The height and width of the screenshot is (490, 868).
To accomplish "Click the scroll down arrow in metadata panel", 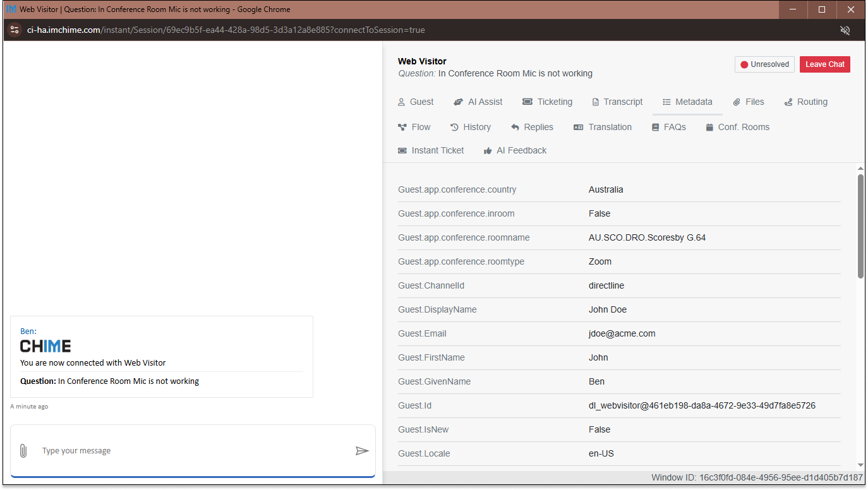I will pyautogui.click(x=860, y=465).
